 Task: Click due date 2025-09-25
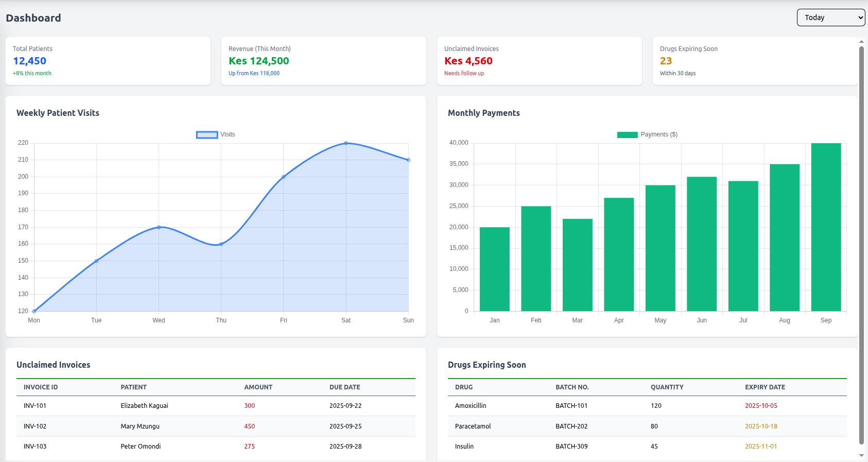pyautogui.click(x=345, y=426)
